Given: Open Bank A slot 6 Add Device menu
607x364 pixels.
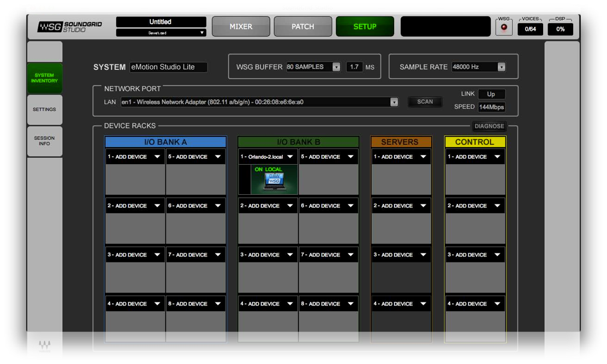Looking at the screenshot, I should (195, 206).
